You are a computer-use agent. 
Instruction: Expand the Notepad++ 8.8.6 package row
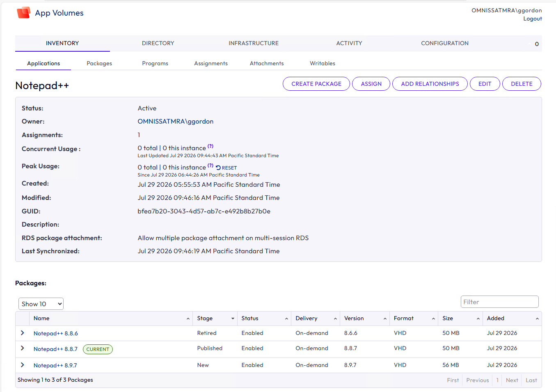tap(23, 333)
